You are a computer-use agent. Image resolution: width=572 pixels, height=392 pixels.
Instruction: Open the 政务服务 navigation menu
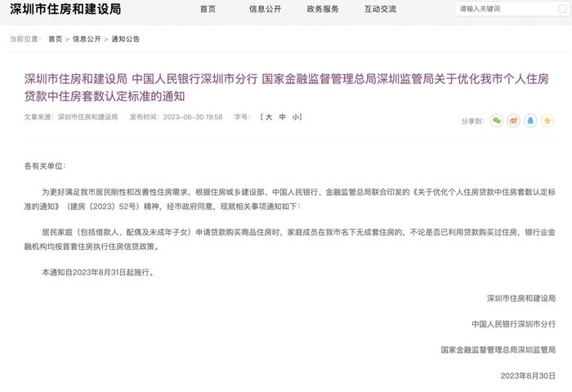(323, 9)
